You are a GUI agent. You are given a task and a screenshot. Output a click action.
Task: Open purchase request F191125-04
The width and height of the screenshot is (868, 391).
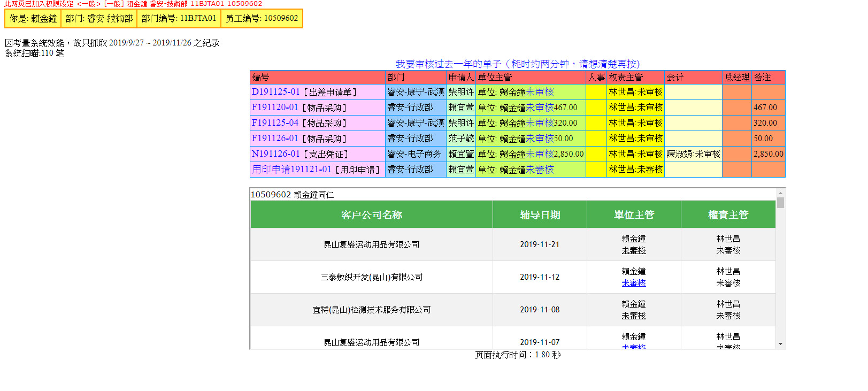pyautogui.click(x=275, y=123)
